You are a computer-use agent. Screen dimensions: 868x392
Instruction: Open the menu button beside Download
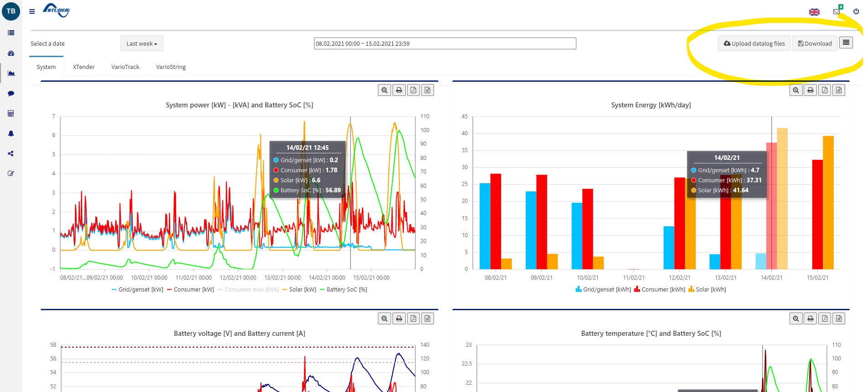[x=846, y=43]
